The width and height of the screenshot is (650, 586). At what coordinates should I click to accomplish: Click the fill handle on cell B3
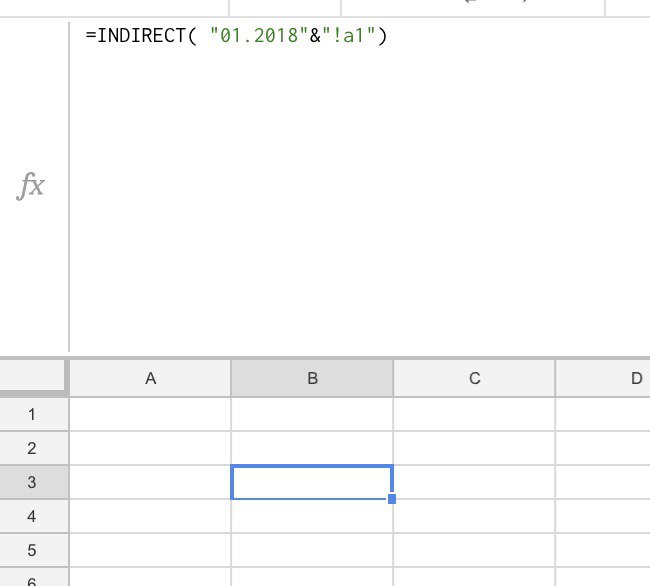coord(392,498)
